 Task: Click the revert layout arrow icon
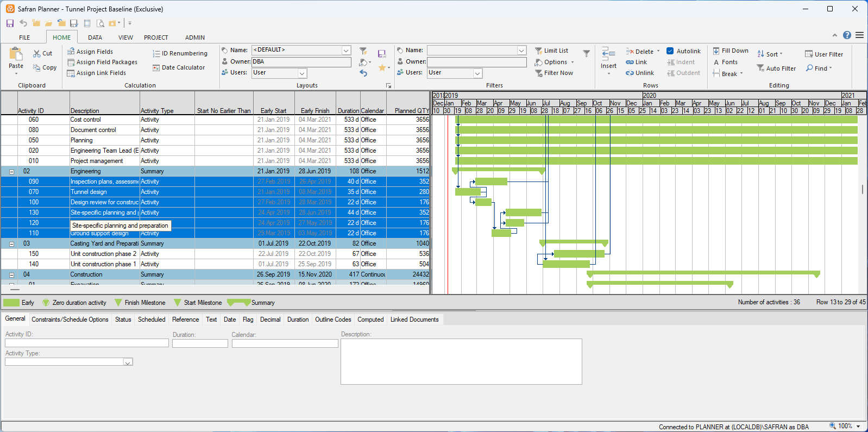363,73
